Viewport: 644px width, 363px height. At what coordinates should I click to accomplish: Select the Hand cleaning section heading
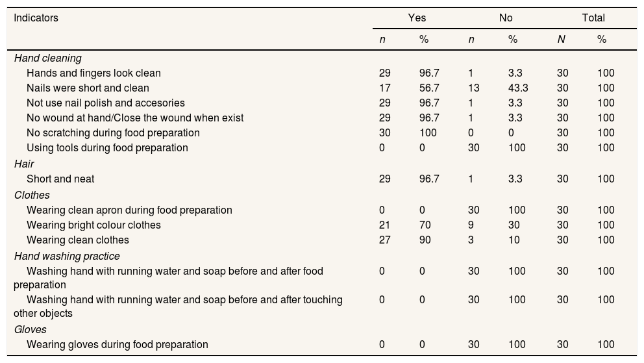[47, 58]
